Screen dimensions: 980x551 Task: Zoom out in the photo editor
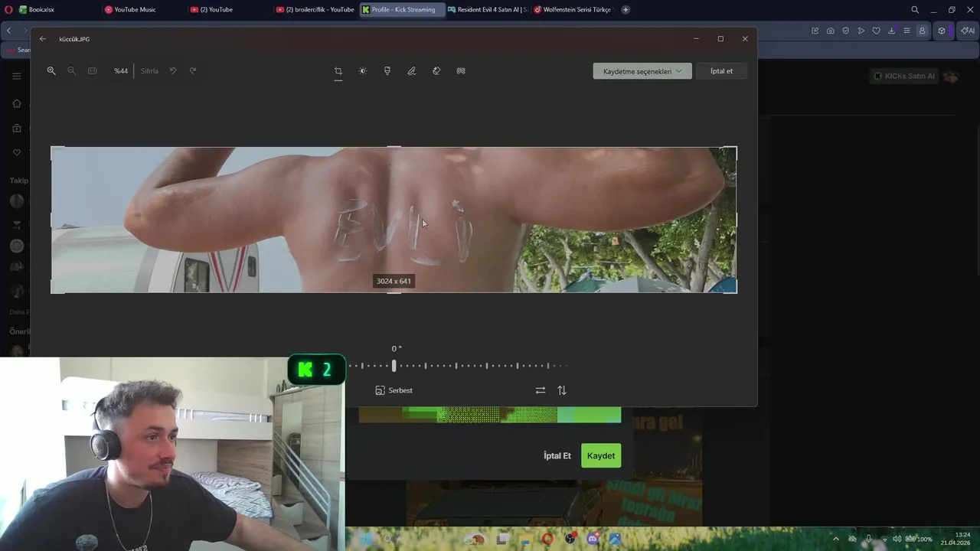(71, 70)
